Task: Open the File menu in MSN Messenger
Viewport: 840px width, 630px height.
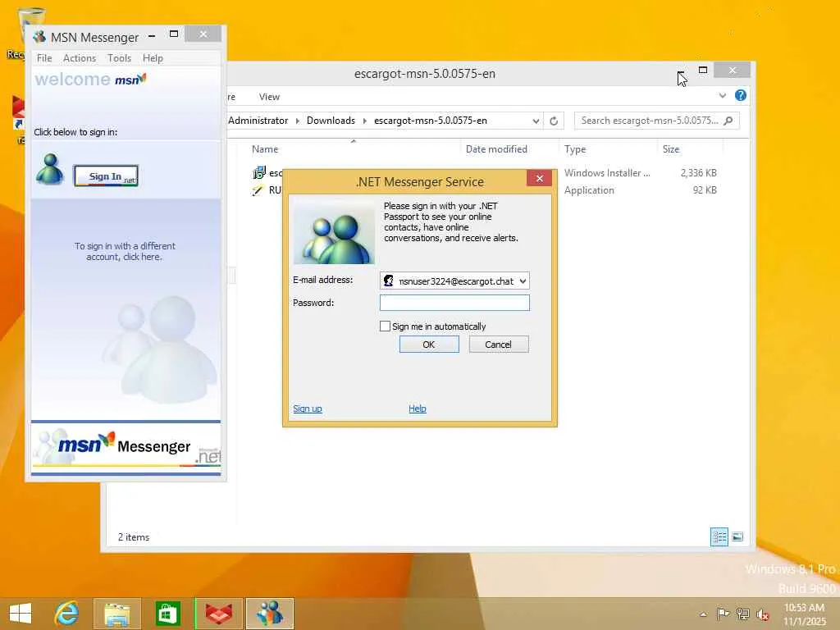Action: (x=44, y=58)
